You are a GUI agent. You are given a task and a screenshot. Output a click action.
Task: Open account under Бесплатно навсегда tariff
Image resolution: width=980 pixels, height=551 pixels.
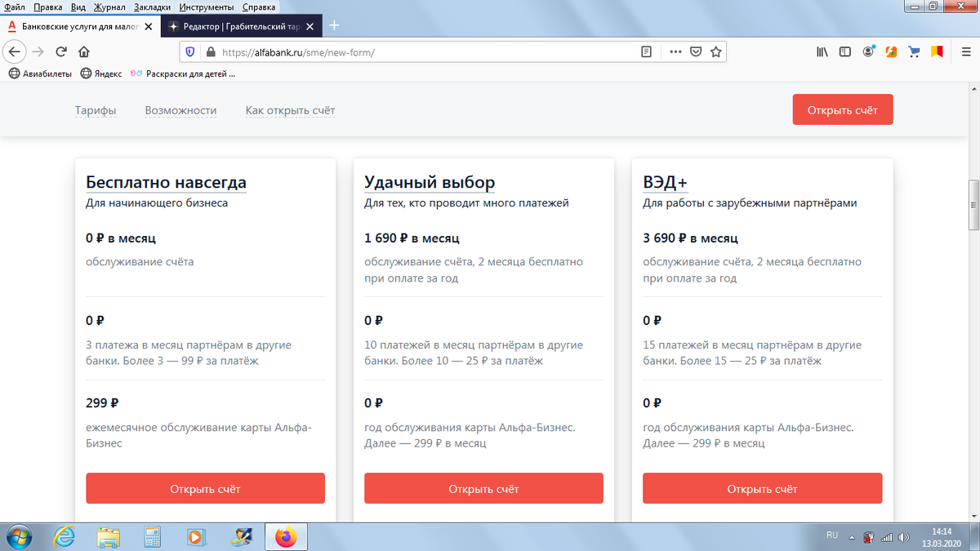(x=205, y=488)
